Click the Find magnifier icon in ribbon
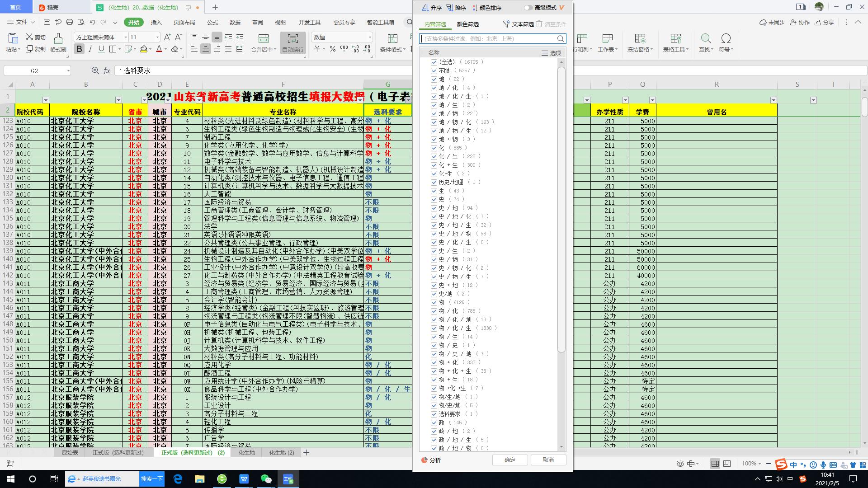The width and height of the screenshot is (868, 488). point(705,39)
